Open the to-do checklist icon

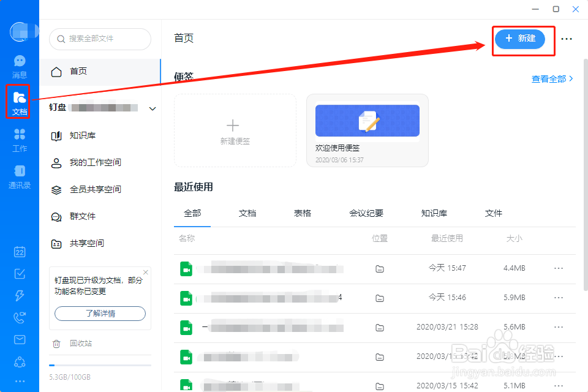(19, 273)
